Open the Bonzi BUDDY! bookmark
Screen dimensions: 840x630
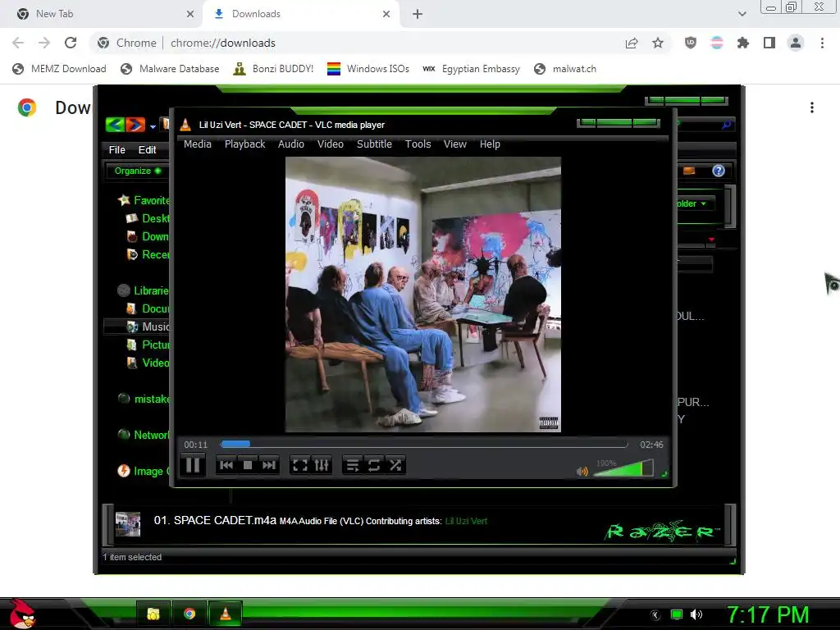273,69
